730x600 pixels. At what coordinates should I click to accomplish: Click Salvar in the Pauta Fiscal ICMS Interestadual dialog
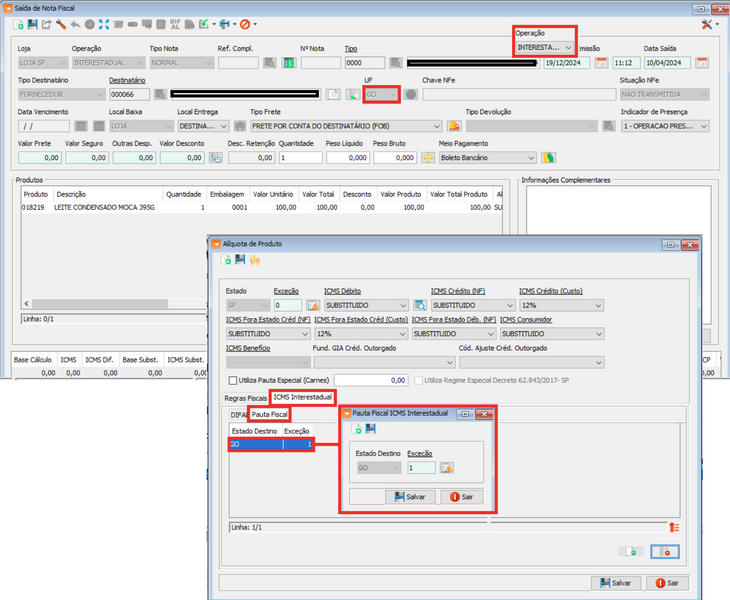tap(410, 496)
